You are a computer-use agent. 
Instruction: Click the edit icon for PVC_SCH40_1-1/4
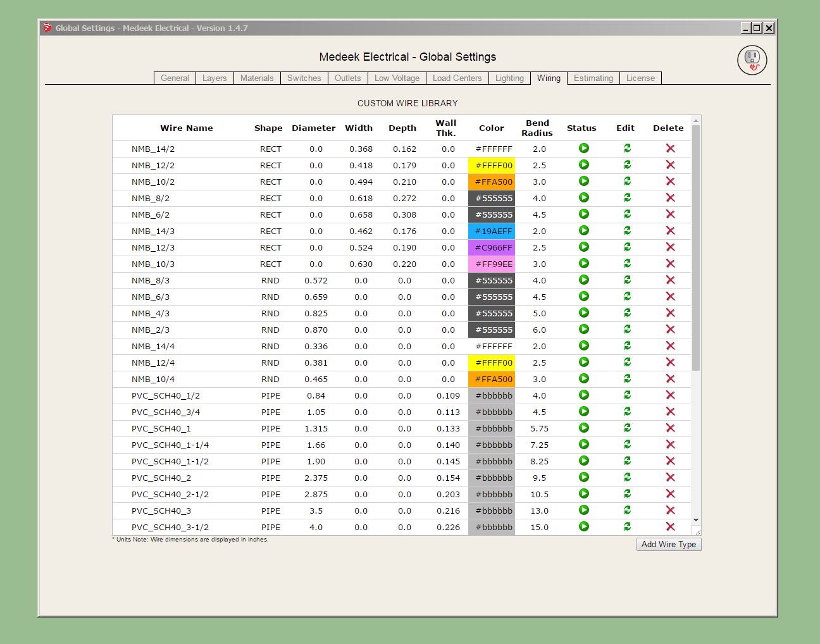click(x=627, y=444)
